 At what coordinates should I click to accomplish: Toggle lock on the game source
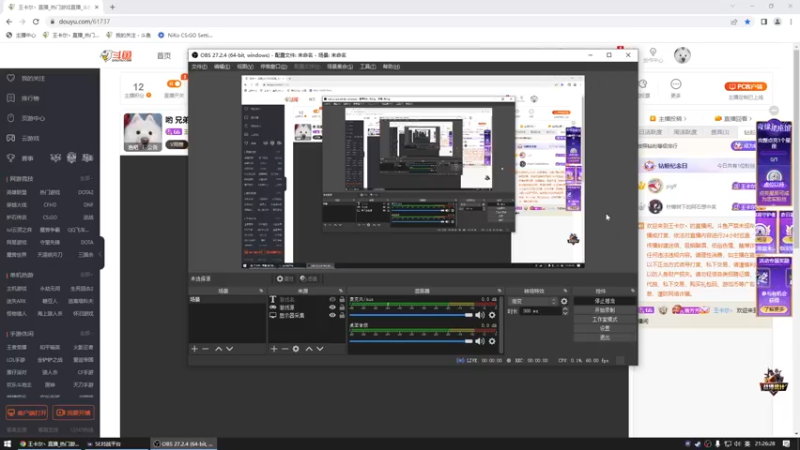pyautogui.click(x=342, y=308)
